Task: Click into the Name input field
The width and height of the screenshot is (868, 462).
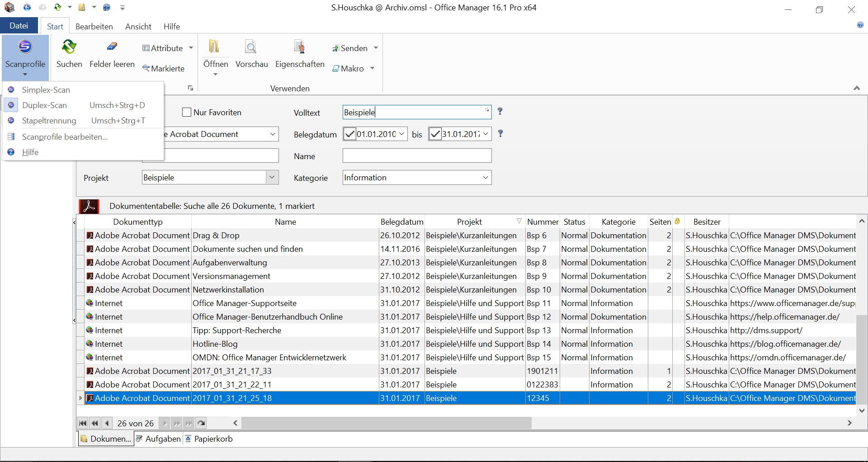Action: pos(417,156)
